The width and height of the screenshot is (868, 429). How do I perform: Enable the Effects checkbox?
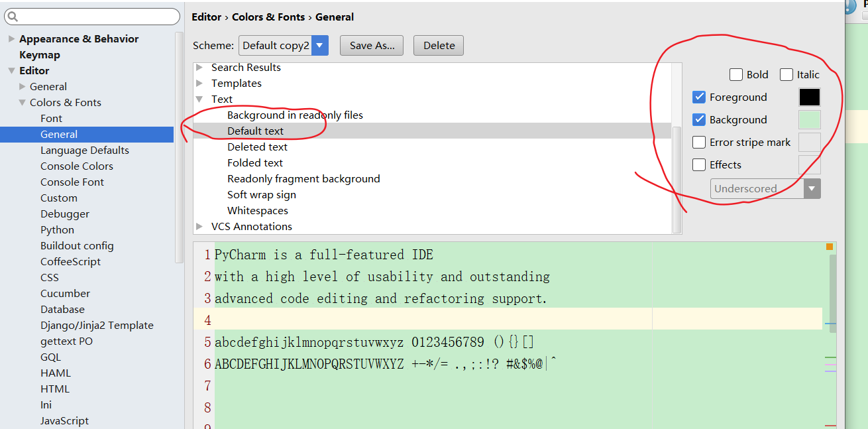click(x=699, y=164)
